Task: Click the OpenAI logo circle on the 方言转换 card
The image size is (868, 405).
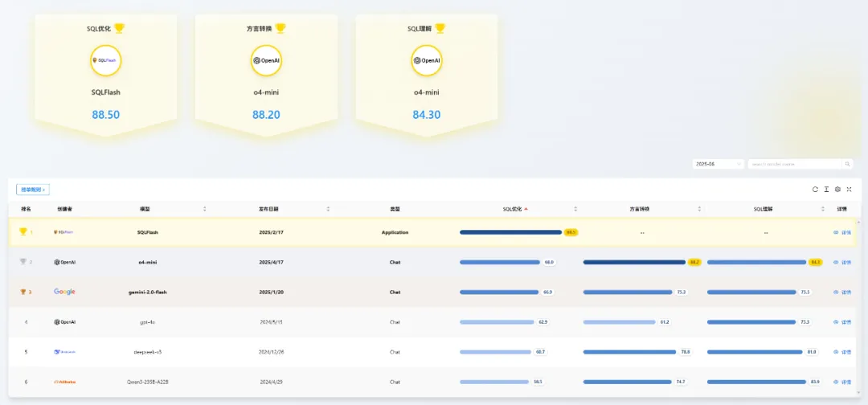Action: [x=266, y=60]
